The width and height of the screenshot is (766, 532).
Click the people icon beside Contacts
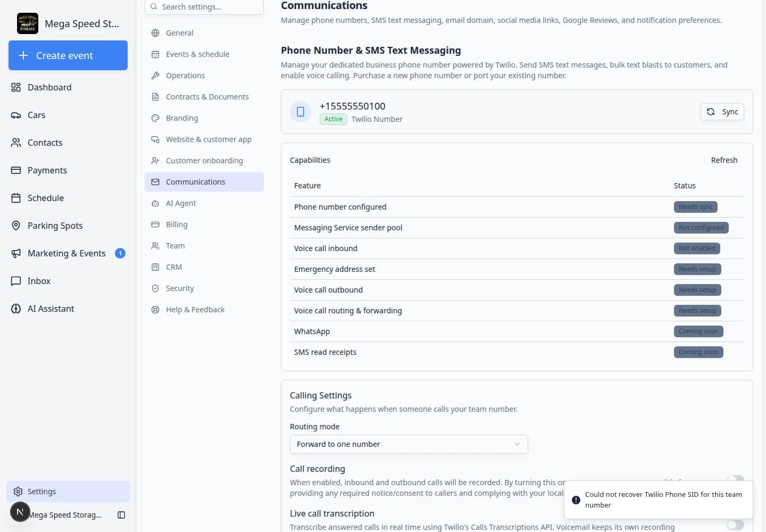point(16,143)
